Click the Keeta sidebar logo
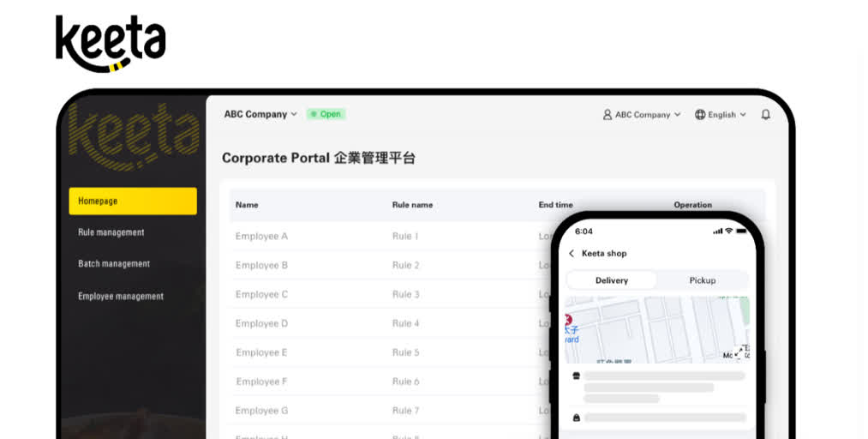Image resolution: width=868 pixels, height=439 pixels. 134,136
